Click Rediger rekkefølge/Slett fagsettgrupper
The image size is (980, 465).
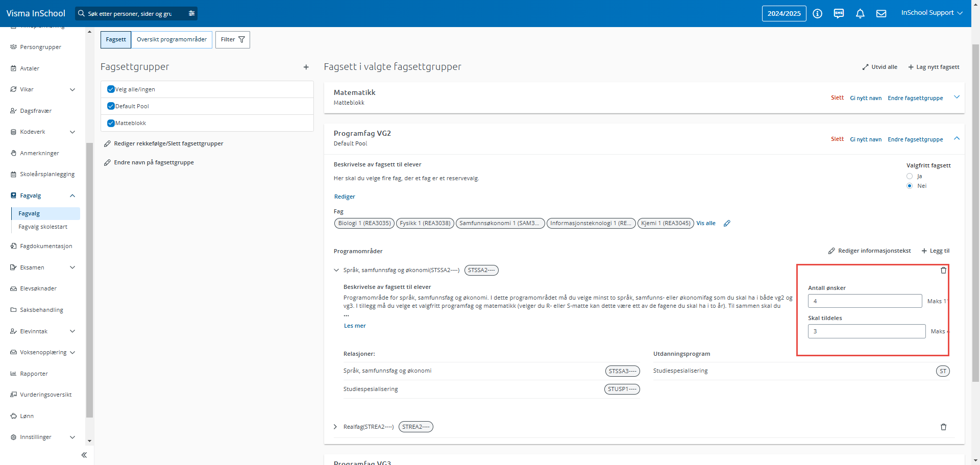[x=163, y=143]
